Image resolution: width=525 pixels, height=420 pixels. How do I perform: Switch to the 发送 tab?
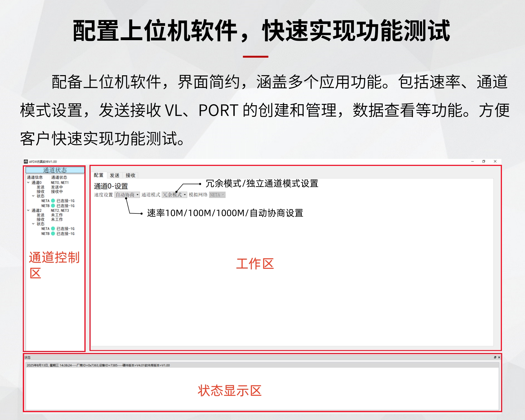(x=114, y=175)
